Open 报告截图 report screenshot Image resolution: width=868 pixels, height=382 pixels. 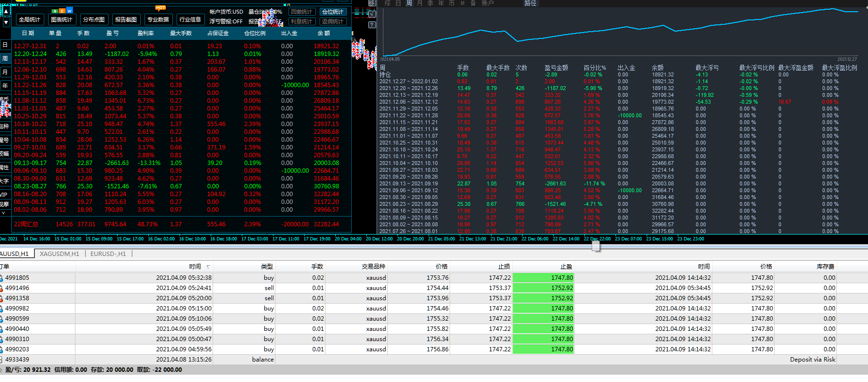point(126,19)
